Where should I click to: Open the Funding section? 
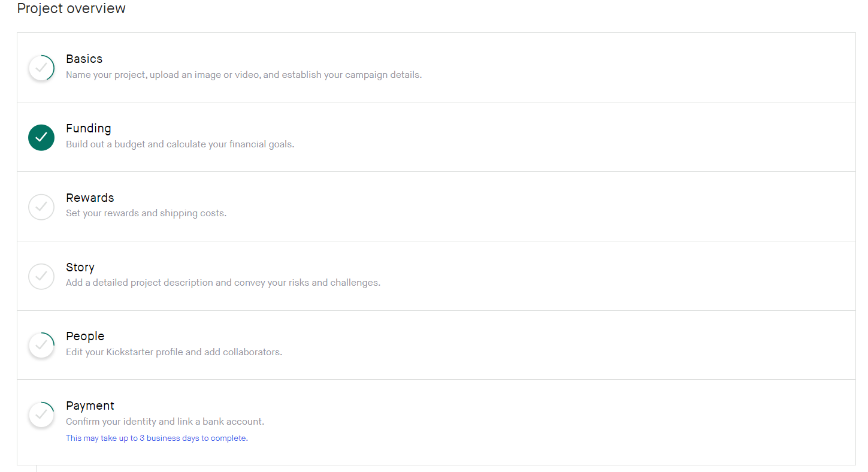436,137
